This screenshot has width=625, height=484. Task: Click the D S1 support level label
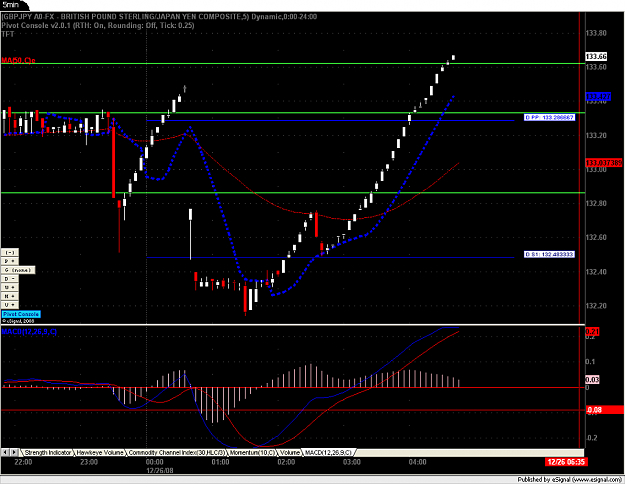pyautogui.click(x=549, y=254)
